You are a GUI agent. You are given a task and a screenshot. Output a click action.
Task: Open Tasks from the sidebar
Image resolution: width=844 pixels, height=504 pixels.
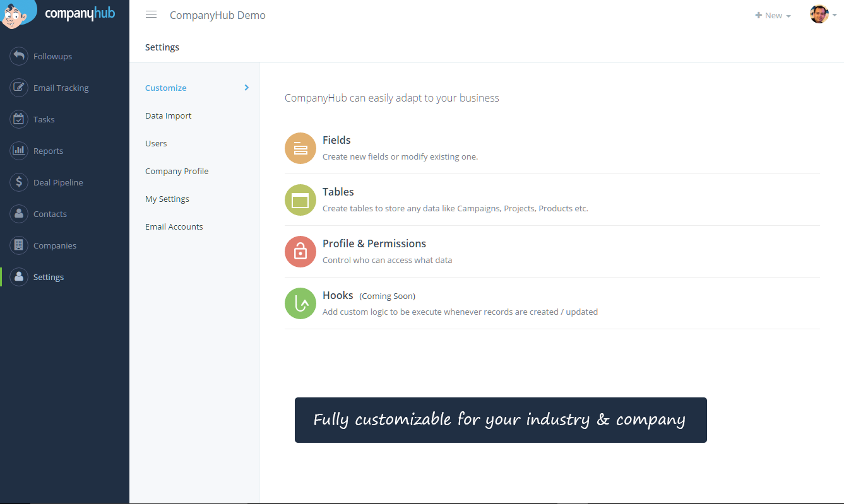[44, 119]
